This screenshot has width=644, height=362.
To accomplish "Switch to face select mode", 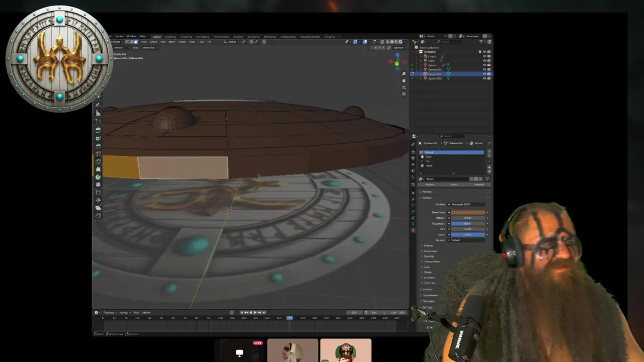I will coord(136,42).
